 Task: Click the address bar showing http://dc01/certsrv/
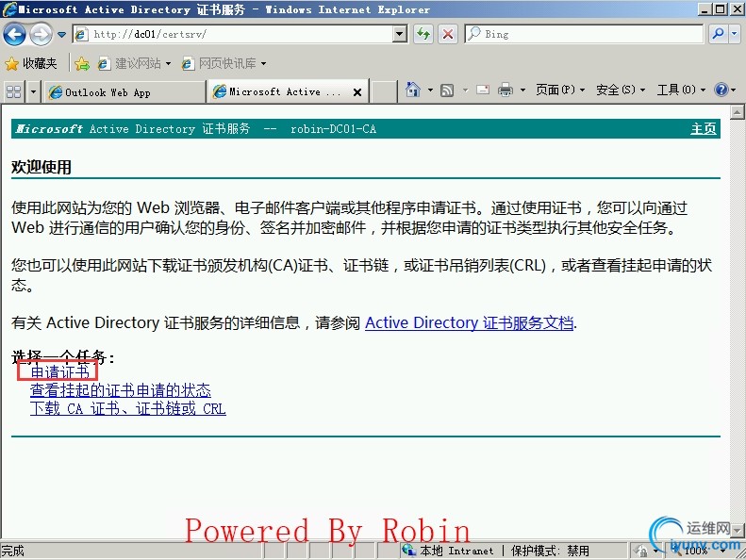click(234, 34)
